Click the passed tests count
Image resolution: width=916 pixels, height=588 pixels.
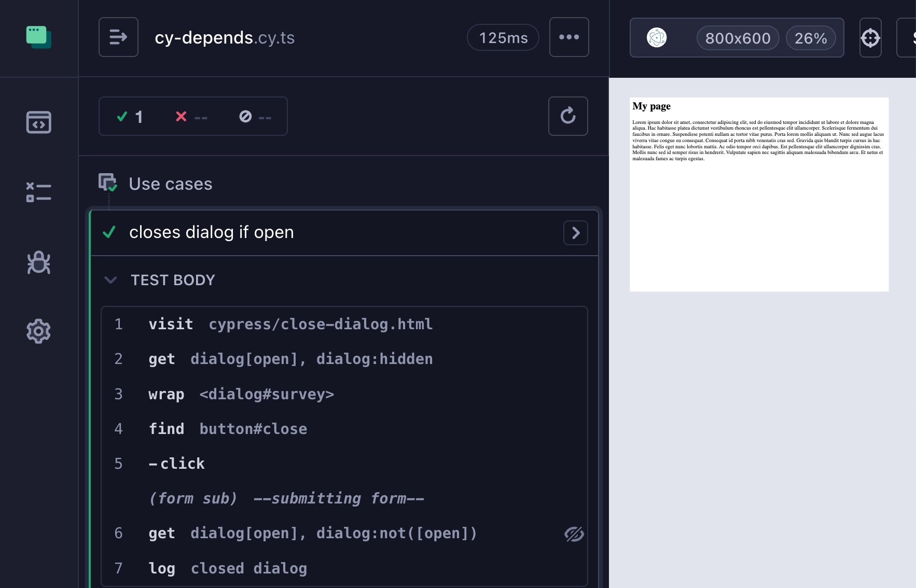[130, 117]
